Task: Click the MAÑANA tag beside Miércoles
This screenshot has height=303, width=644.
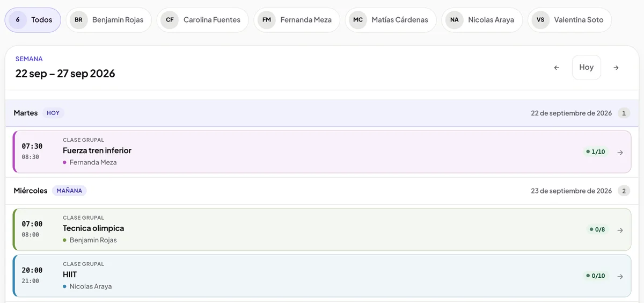Action: tap(69, 191)
